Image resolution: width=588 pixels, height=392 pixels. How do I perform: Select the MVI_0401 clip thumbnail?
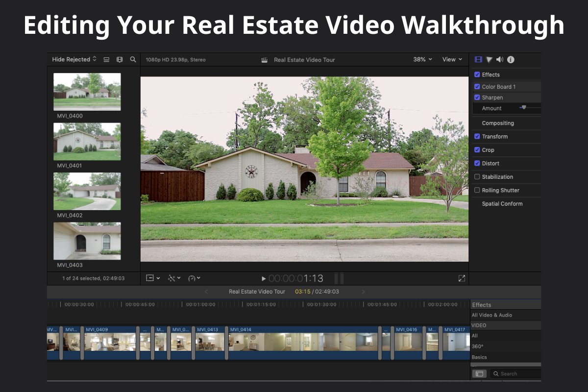click(x=87, y=142)
